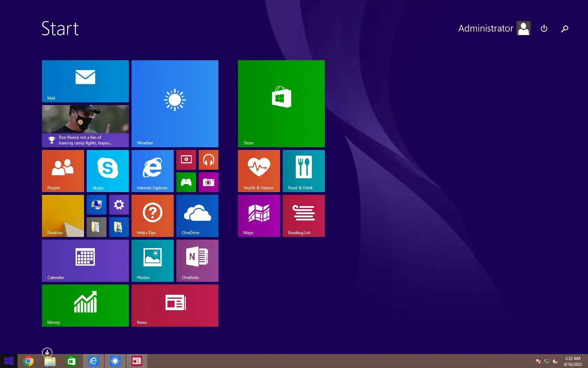Open the Store from the taskbar
The width and height of the screenshot is (588, 368).
(72, 361)
